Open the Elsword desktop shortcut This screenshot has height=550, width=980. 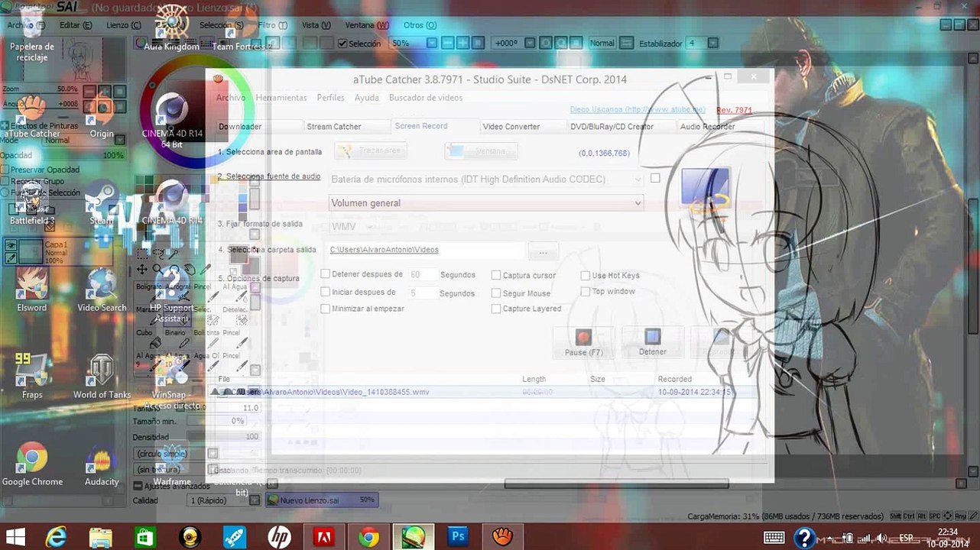coord(32,290)
